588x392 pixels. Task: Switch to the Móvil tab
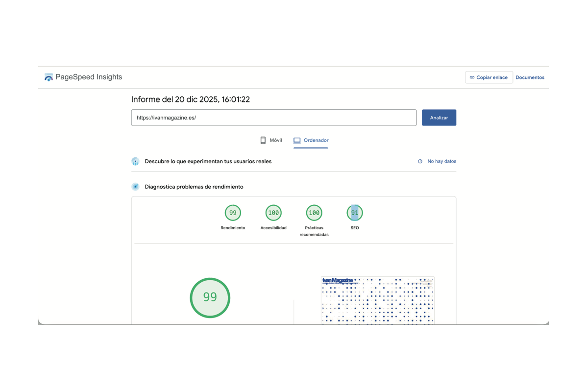[271, 140]
